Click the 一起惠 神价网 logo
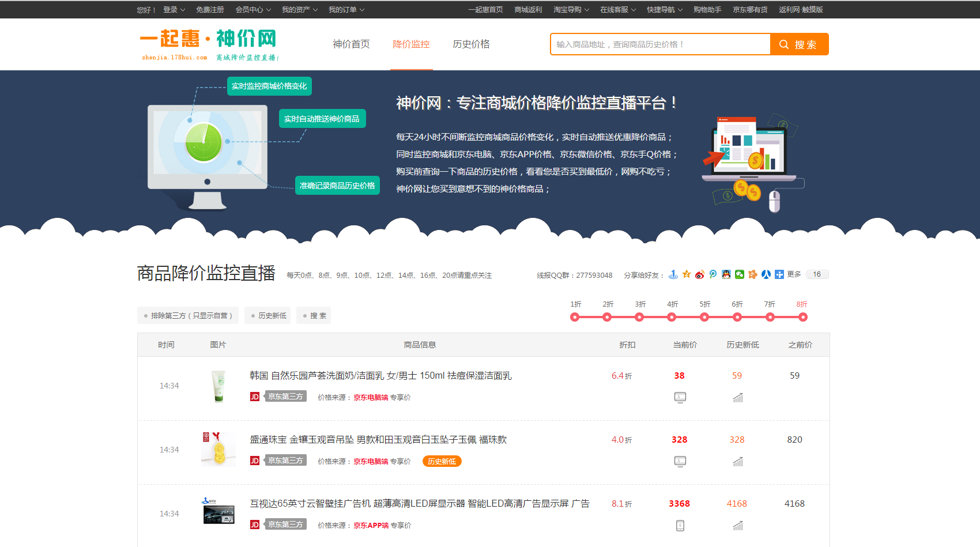The width and height of the screenshot is (980, 547). 209,44
